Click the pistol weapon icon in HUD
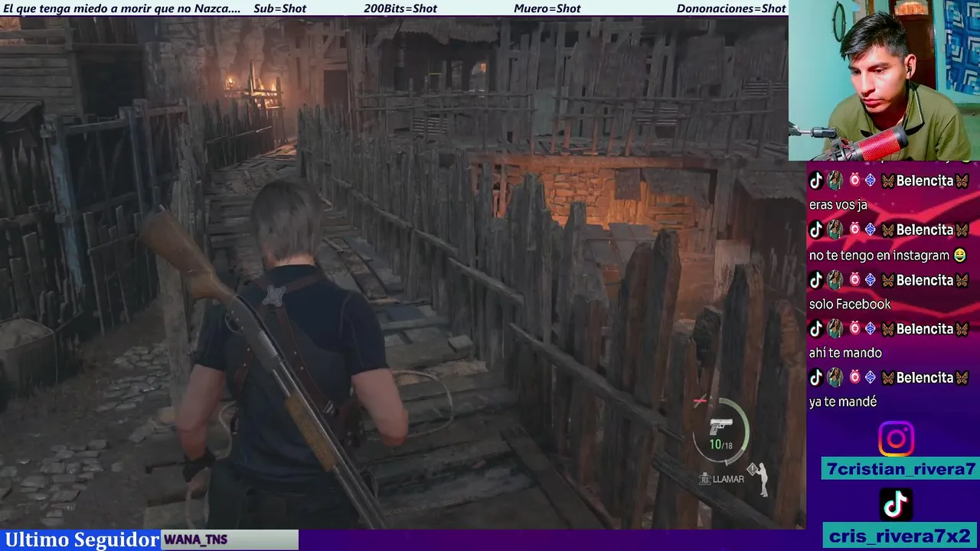 (720, 428)
